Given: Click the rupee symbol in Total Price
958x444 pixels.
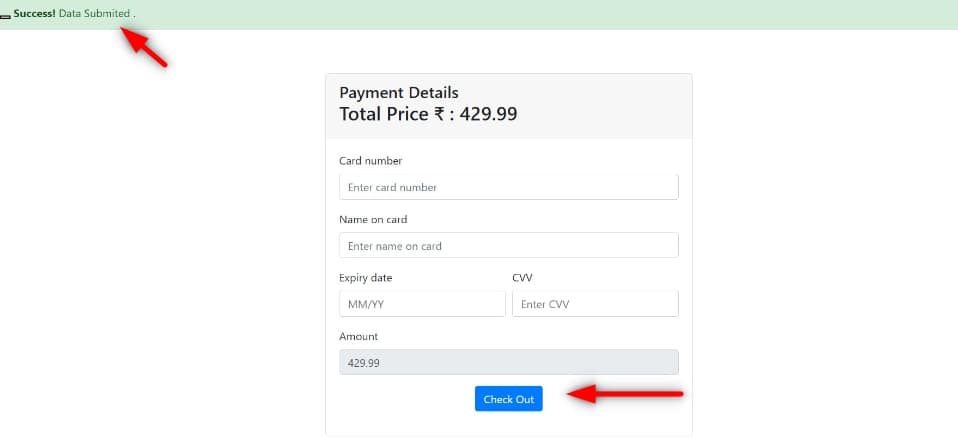Looking at the screenshot, I should pos(438,114).
